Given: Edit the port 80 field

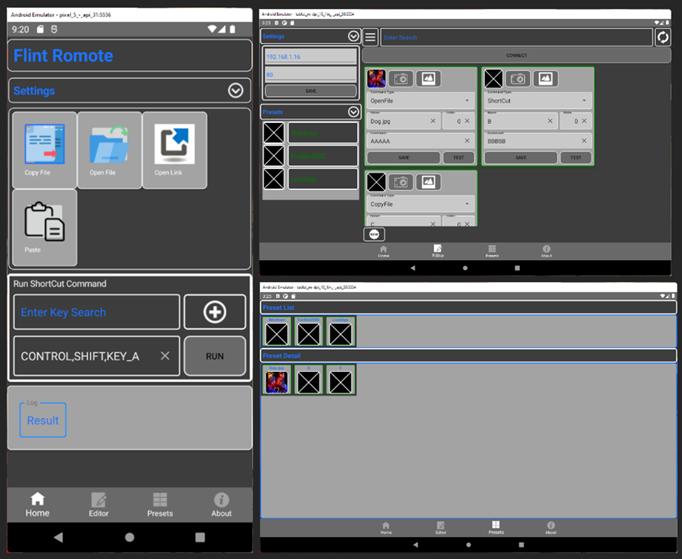Looking at the screenshot, I should click(311, 74).
